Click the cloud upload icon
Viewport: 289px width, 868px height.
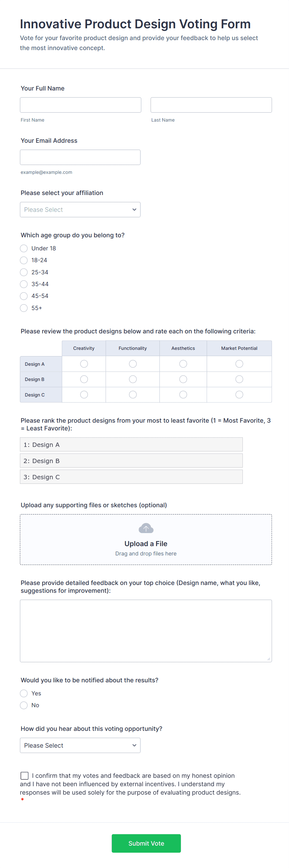146,528
